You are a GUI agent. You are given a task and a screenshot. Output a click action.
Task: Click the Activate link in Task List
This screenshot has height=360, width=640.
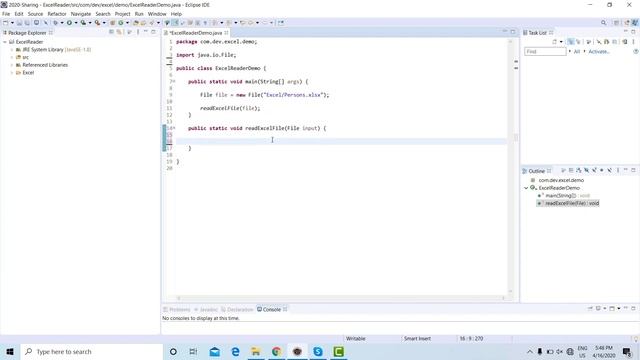tap(598, 52)
